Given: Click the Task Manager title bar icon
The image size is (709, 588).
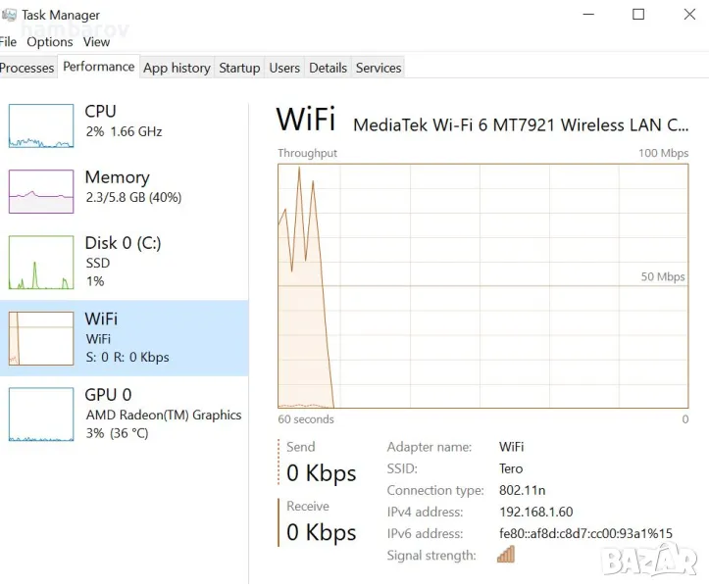Looking at the screenshot, I should click(8, 15).
